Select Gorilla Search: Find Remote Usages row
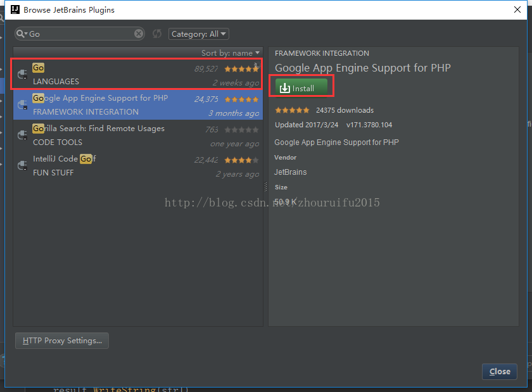The width and height of the screenshot is (532, 392). [x=138, y=135]
